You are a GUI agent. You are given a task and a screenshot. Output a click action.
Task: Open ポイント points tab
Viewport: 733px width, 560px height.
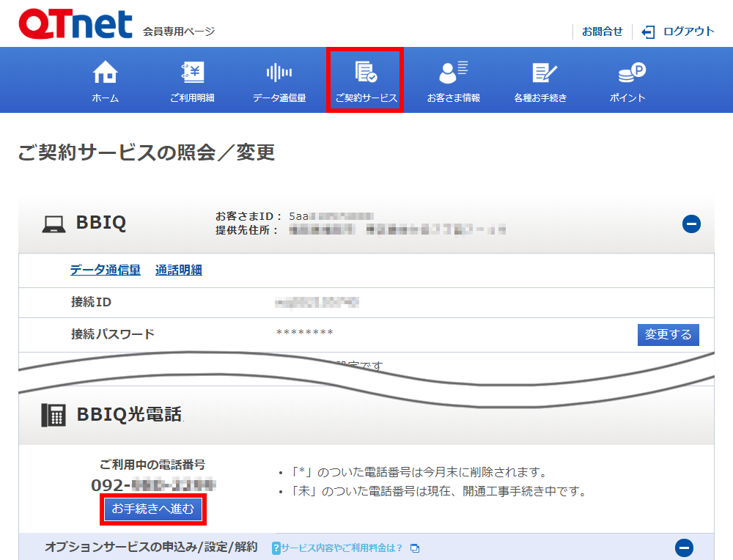628,81
